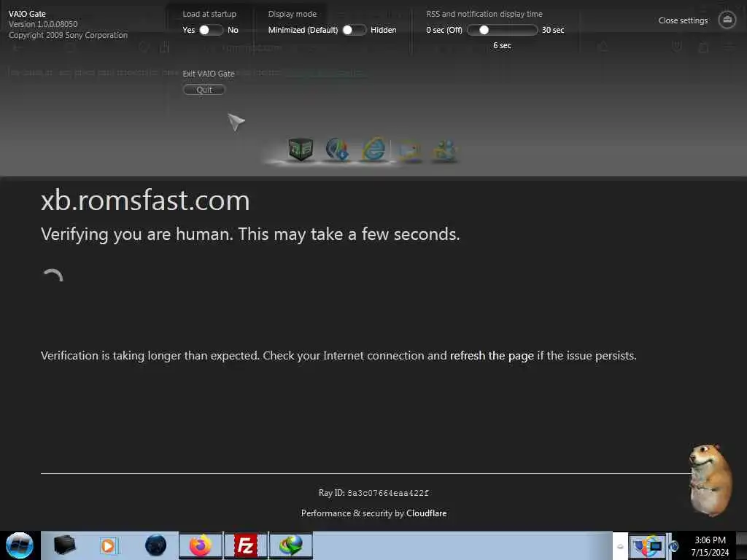Open the clock showing 3:06 PM
The width and height of the screenshot is (747, 560).
click(710, 546)
